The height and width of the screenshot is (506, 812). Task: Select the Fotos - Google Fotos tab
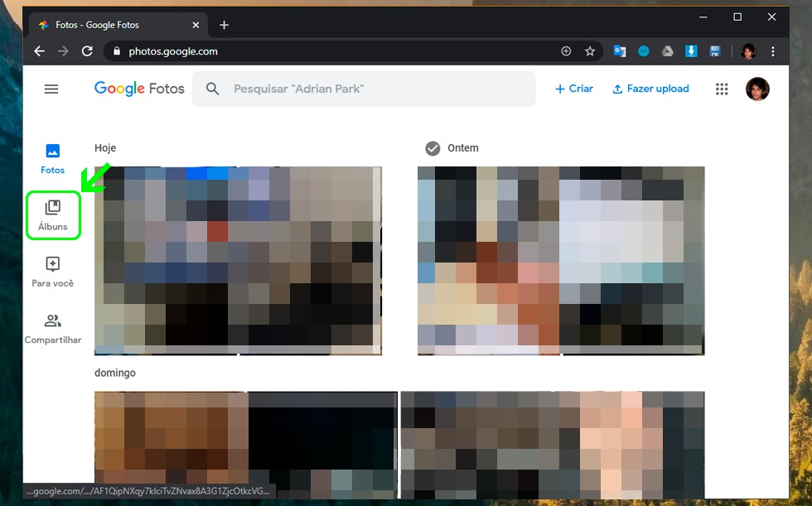point(118,25)
